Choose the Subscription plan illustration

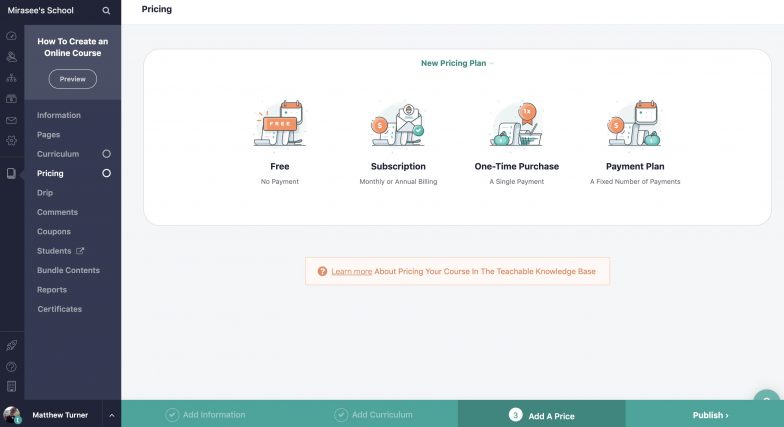tap(398, 124)
